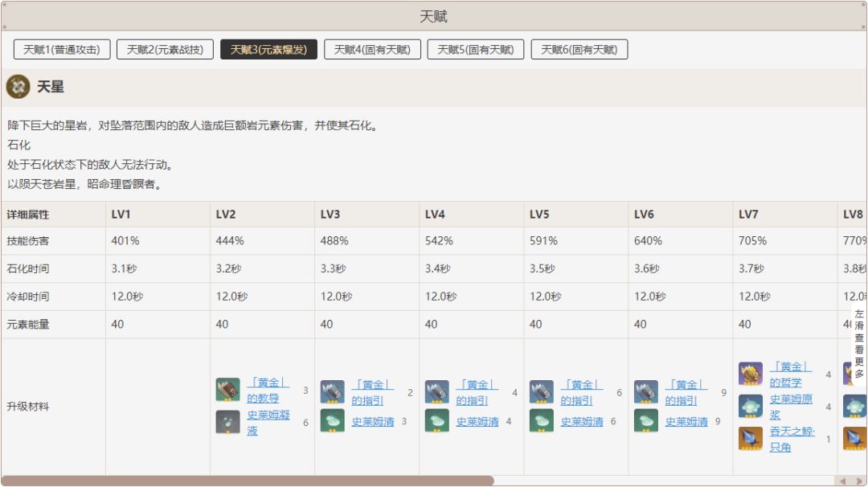
Task: Open the LV4 史莱姆清 link
Action: coord(477,422)
